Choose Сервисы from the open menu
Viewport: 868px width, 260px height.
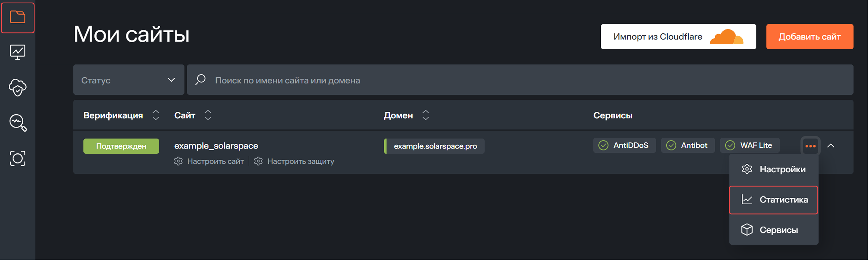[774, 230]
